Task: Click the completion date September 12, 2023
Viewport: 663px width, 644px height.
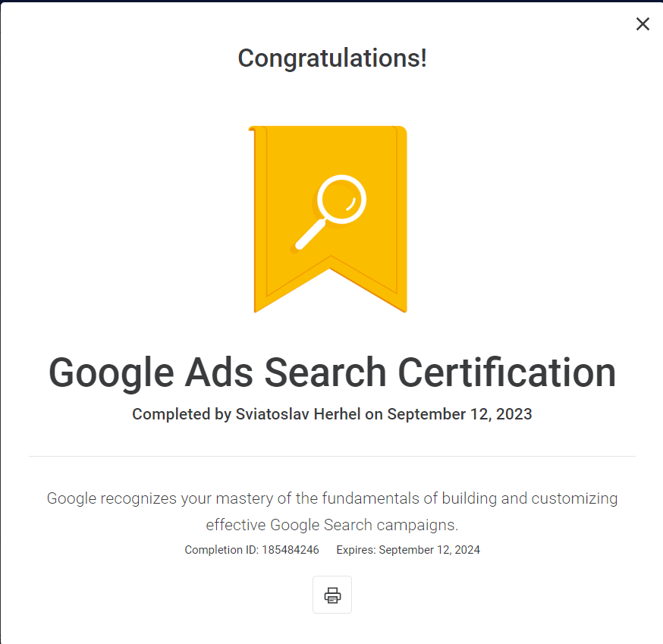Action: (460, 414)
